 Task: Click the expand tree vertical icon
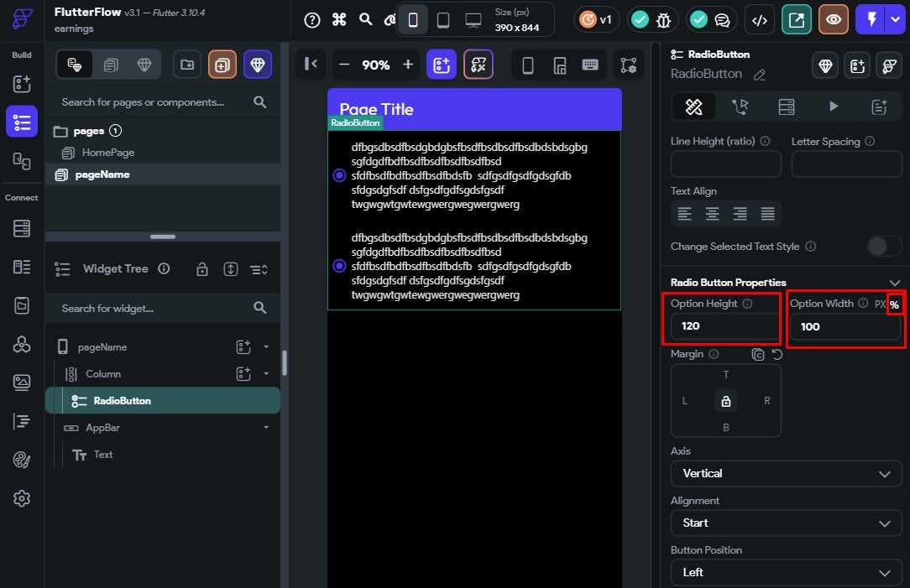(231, 269)
